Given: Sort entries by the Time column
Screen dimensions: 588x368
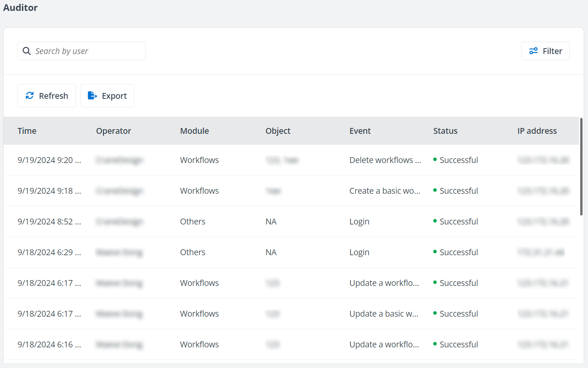Looking at the screenshot, I should click(27, 131).
